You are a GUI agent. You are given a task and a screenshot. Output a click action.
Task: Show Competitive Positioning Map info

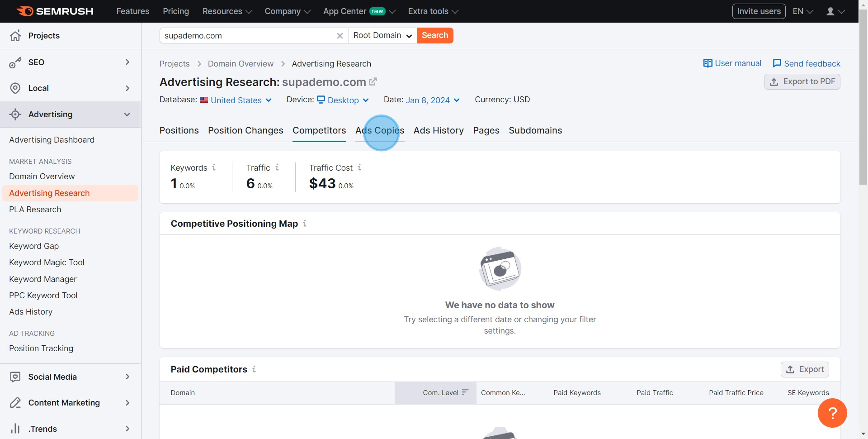point(305,224)
